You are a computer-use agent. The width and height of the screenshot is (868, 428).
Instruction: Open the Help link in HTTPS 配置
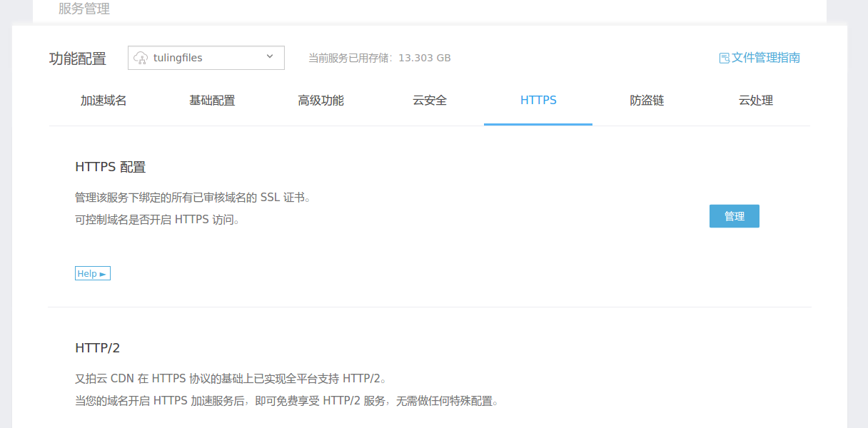[x=92, y=273]
